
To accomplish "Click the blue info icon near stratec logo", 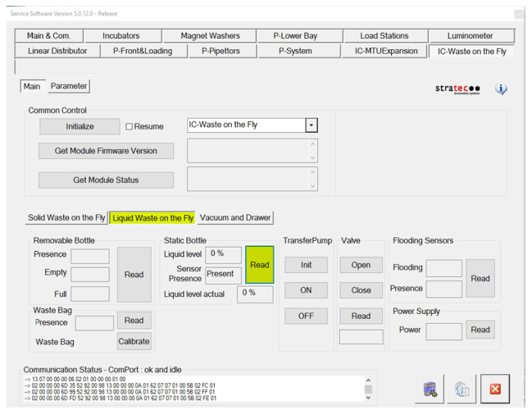I will click(501, 89).
